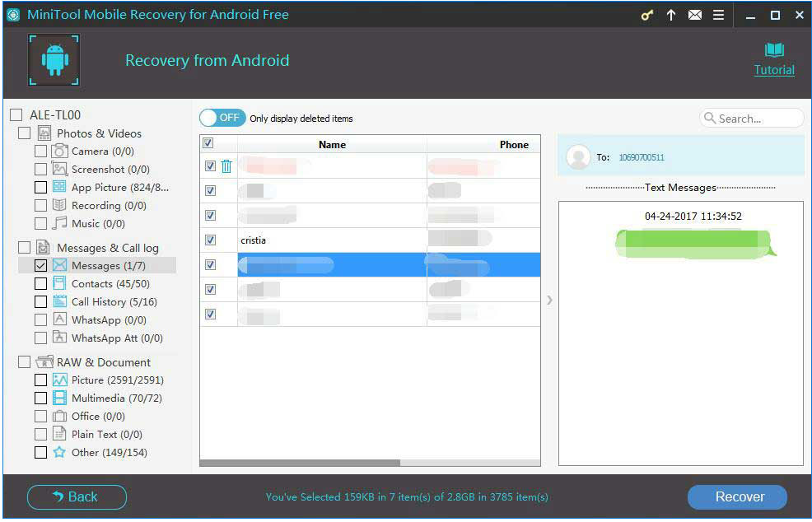The width and height of the screenshot is (812, 522).
Task: Open the envelope feedback icon
Action: [x=694, y=16]
